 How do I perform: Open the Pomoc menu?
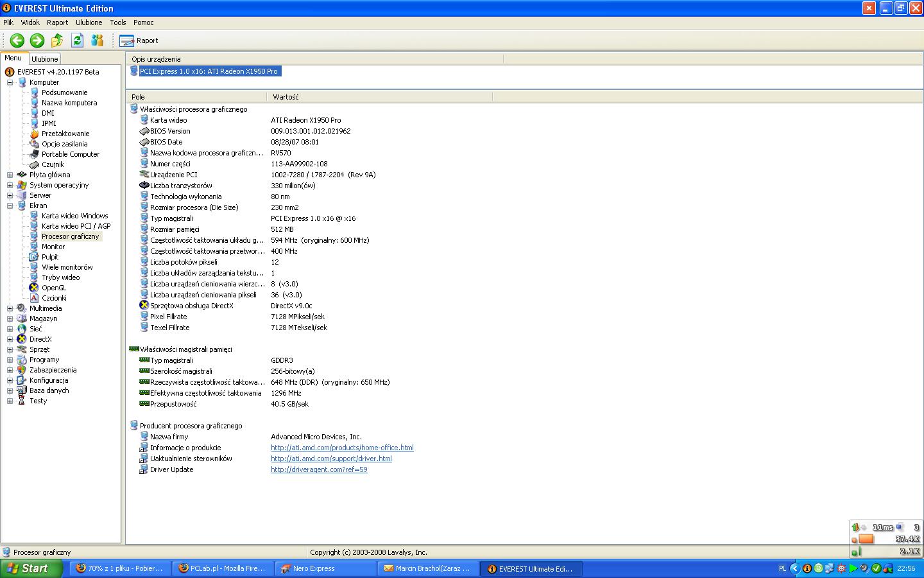[143, 22]
